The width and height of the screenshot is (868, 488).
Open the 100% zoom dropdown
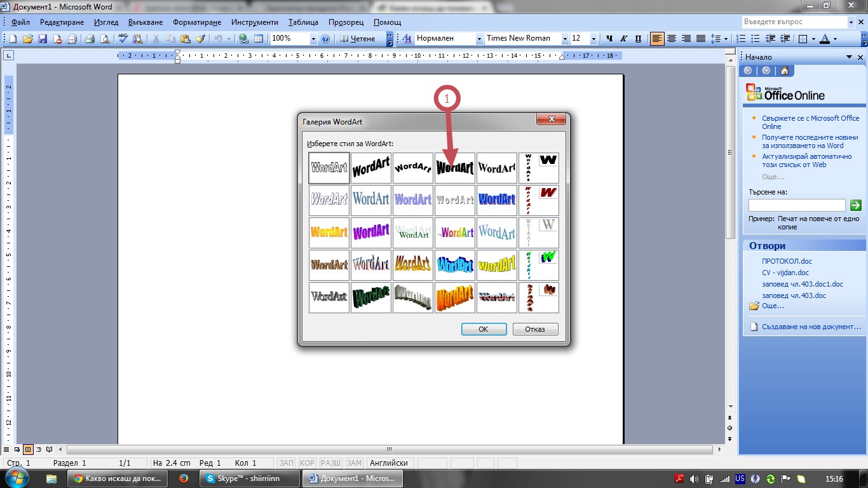pos(313,39)
